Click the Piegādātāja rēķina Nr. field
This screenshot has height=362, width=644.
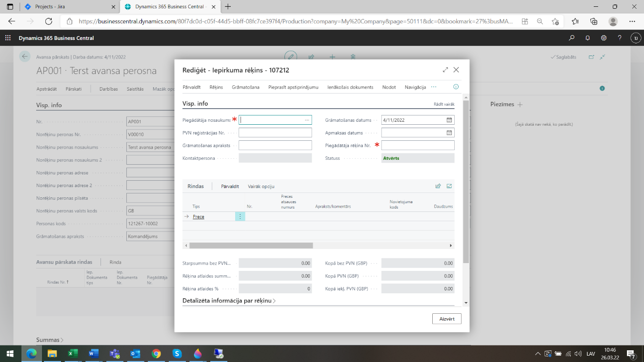(418, 145)
